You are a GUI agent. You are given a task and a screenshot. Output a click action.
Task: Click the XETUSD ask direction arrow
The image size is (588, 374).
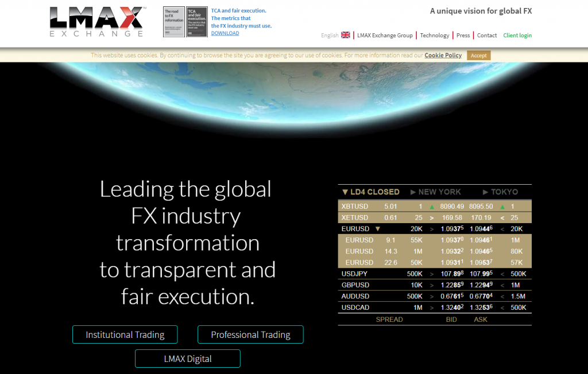[x=502, y=218]
